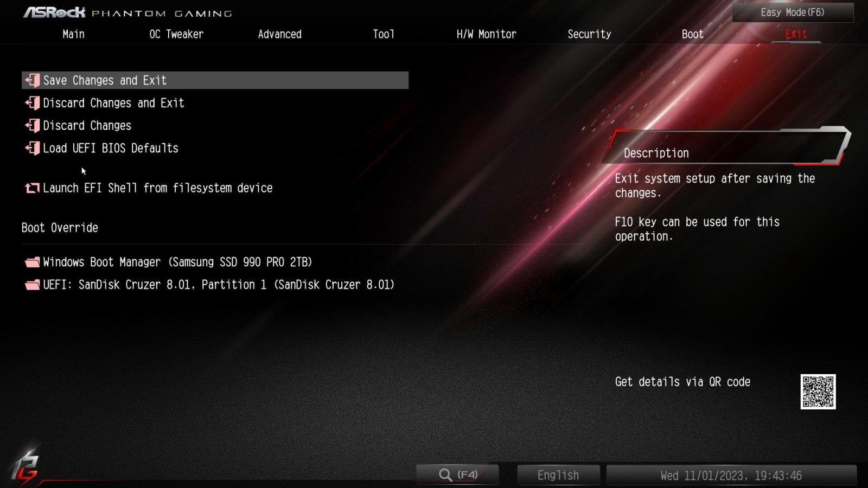Click the Windows Boot Manager drive icon

33,262
